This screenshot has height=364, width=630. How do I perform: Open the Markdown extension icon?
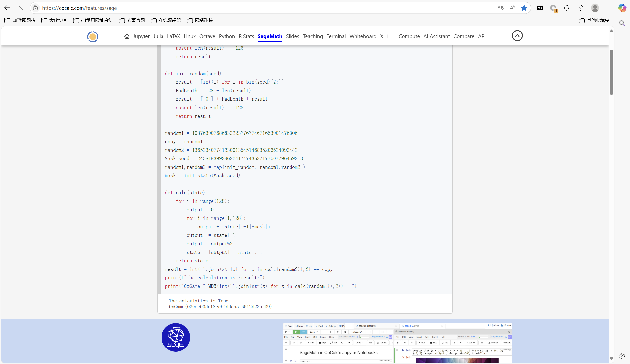pyautogui.click(x=540, y=8)
